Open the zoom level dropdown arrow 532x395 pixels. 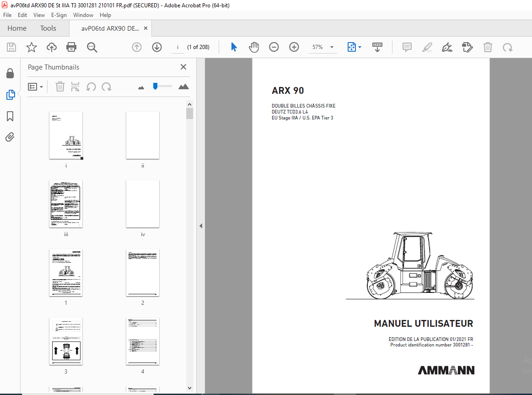click(332, 47)
